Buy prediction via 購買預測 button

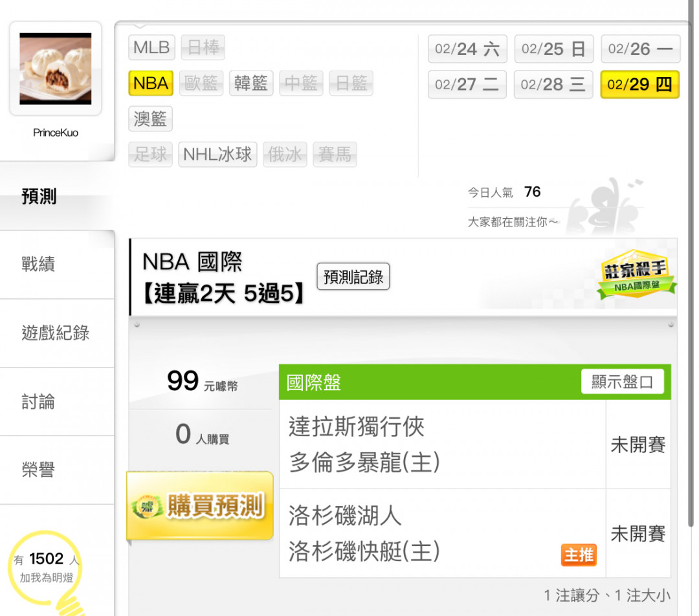(200, 506)
